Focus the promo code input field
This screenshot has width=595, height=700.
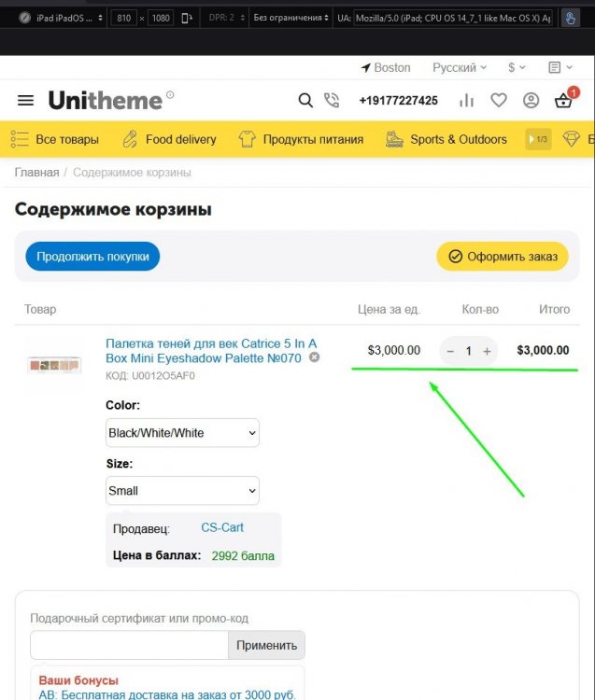pos(129,645)
